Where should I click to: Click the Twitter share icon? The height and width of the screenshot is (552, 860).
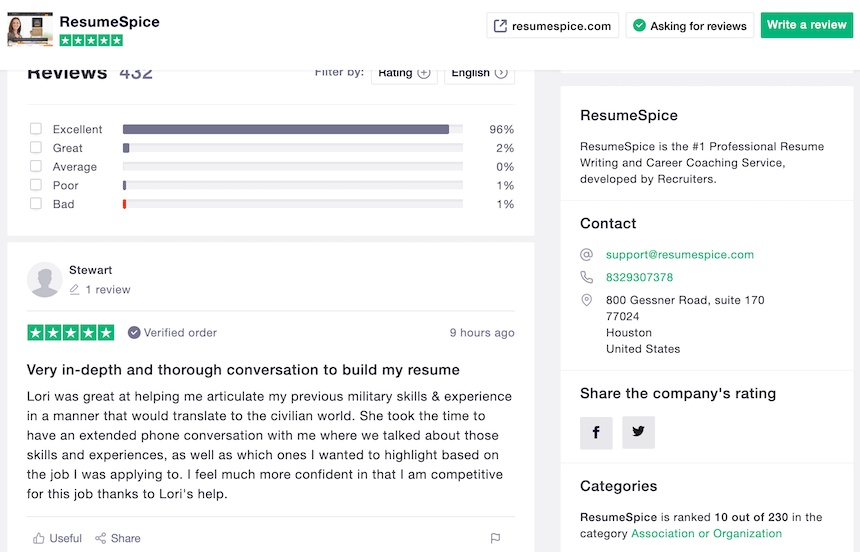point(638,432)
